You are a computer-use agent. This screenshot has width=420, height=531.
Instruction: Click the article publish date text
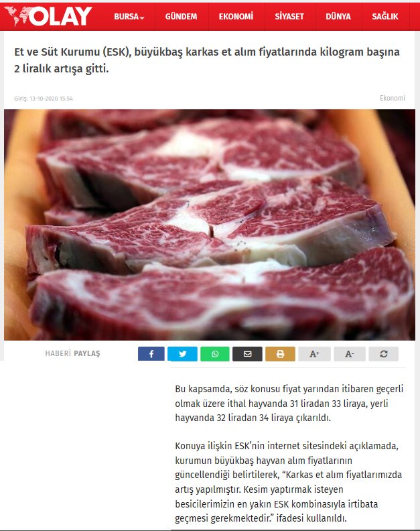click(44, 99)
